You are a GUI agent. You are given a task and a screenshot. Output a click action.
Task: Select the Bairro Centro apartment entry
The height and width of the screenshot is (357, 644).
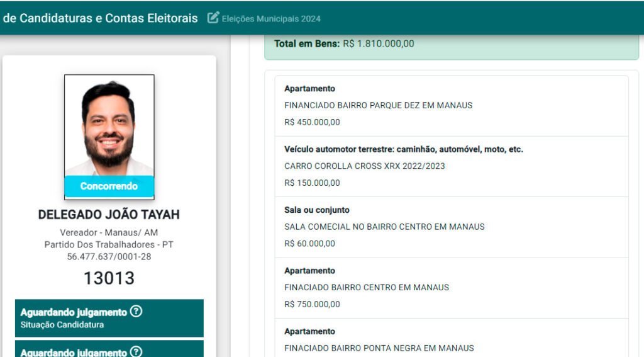(451, 287)
